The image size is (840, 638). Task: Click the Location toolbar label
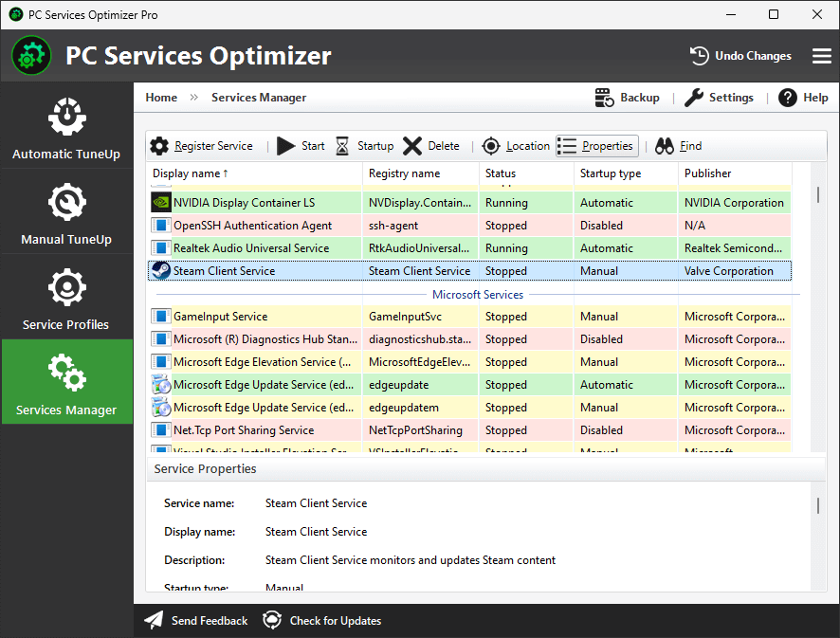tap(528, 146)
